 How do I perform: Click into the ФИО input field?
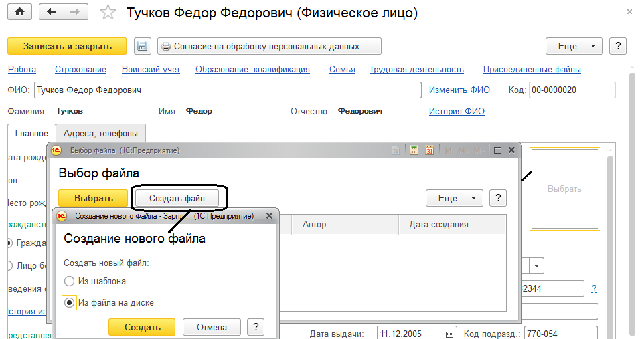coord(228,90)
